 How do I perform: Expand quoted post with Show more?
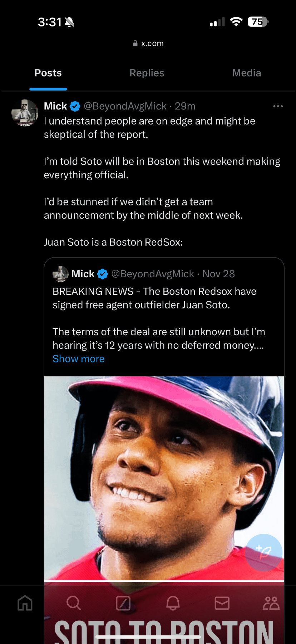[79, 359]
